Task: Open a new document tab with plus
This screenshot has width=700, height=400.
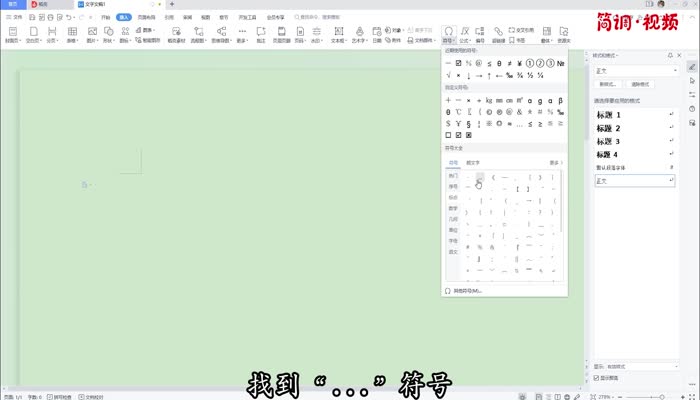Action: point(172,4)
